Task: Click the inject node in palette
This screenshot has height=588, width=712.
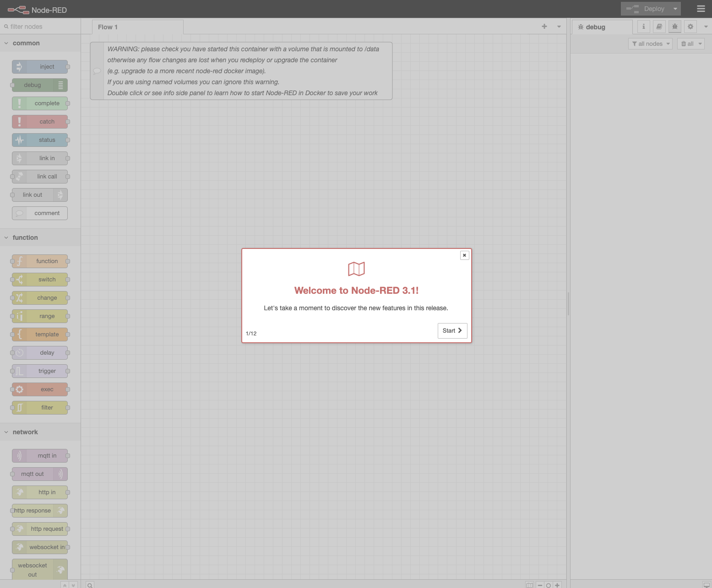Action: click(40, 67)
